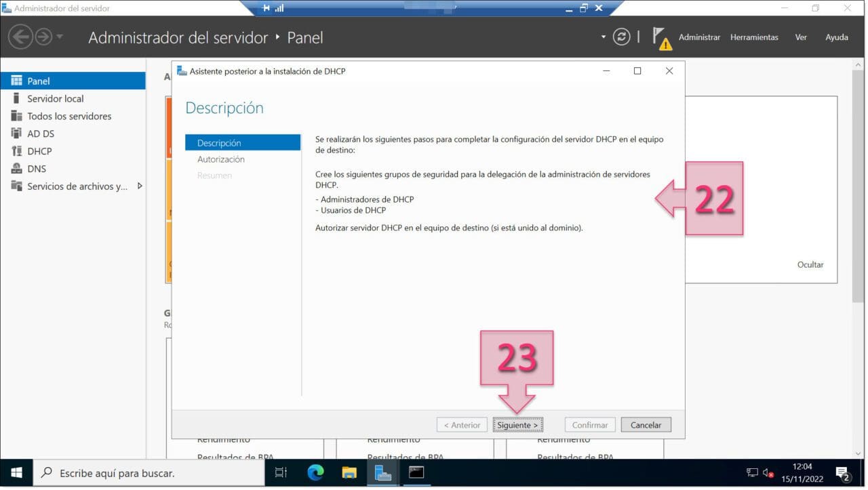Viewport: 868px width, 490px height.
Task: Click the Cancelar button
Action: coord(646,425)
